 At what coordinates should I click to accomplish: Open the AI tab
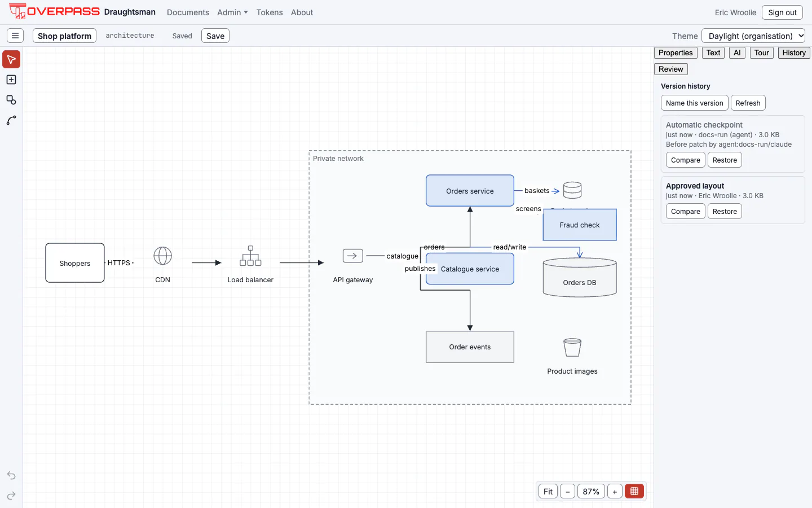[x=737, y=52]
